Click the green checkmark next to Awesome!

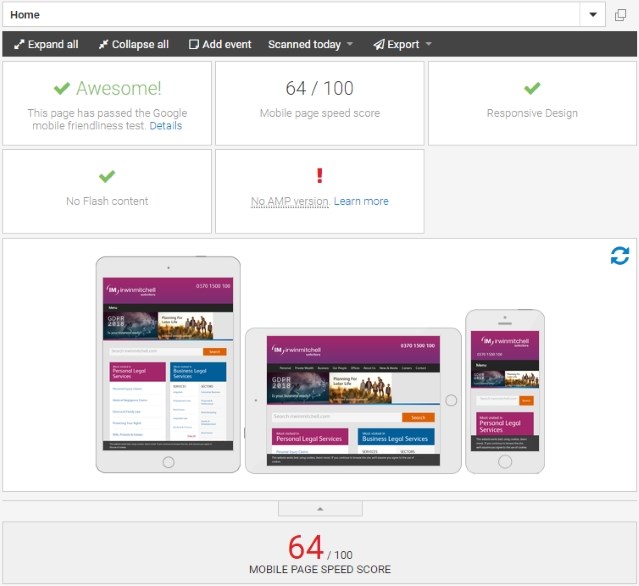pos(62,88)
